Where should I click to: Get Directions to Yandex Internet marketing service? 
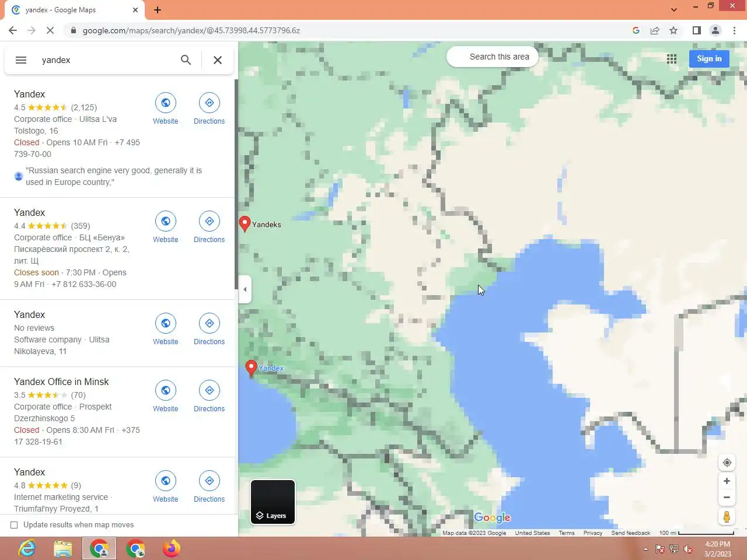pos(209,487)
